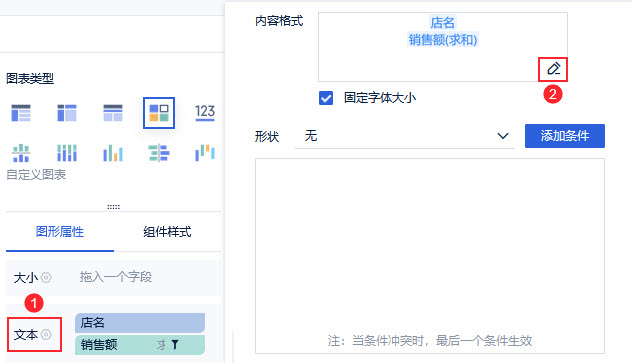Click the 添加条件 button
The image size is (632, 363).
pos(565,136)
